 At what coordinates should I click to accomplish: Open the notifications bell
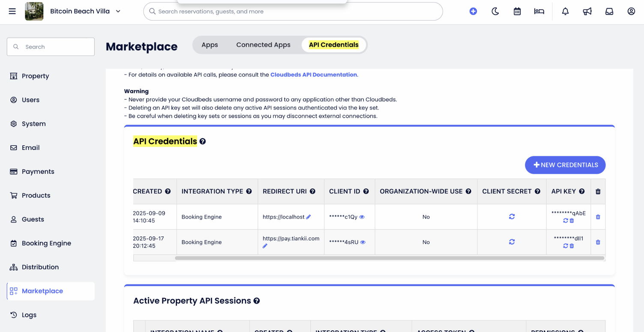(565, 11)
